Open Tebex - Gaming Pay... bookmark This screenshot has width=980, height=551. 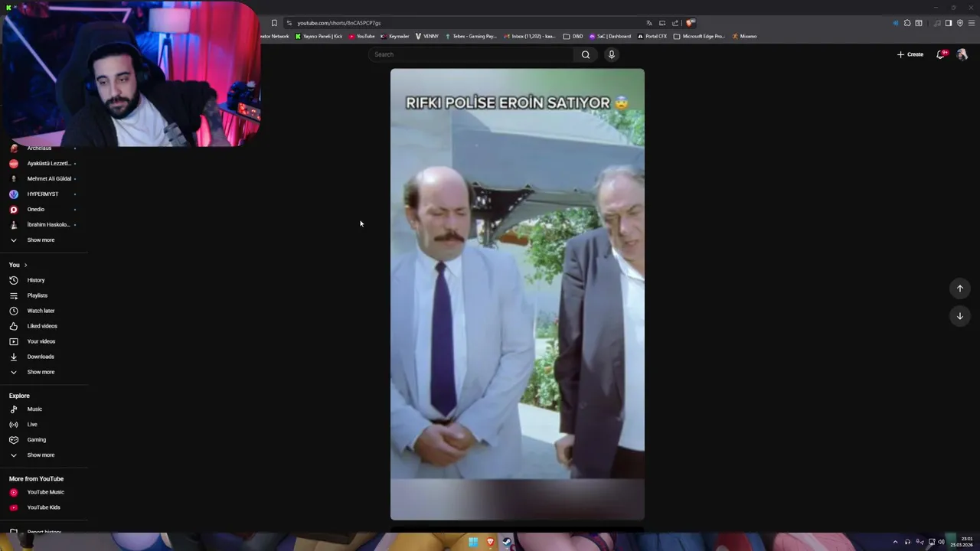point(470,36)
